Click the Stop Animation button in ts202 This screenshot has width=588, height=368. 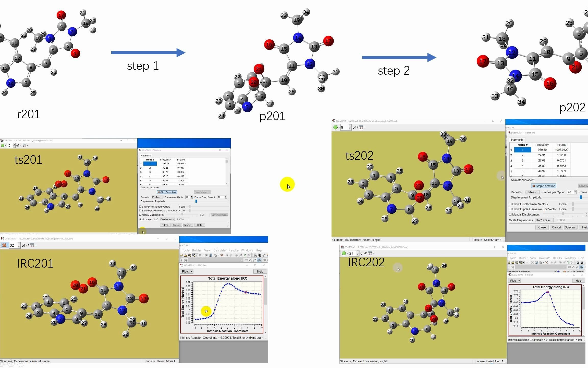543,186
